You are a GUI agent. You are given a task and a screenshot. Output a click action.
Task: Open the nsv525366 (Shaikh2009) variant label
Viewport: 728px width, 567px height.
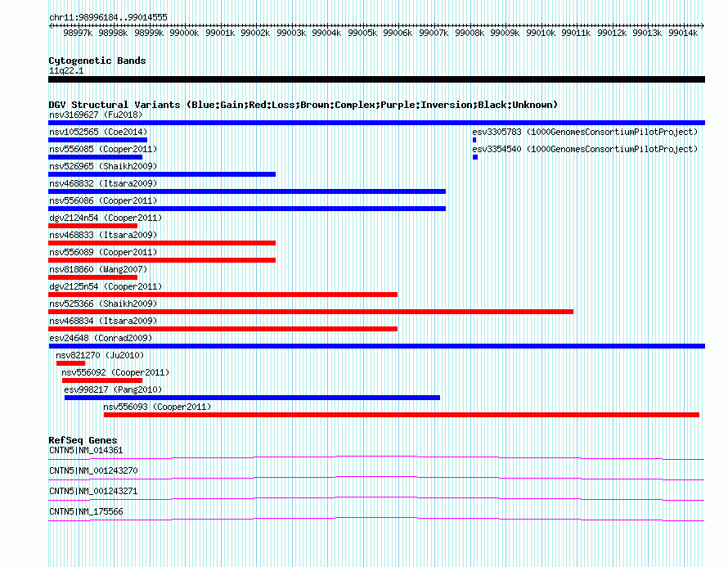[x=103, y=304]
